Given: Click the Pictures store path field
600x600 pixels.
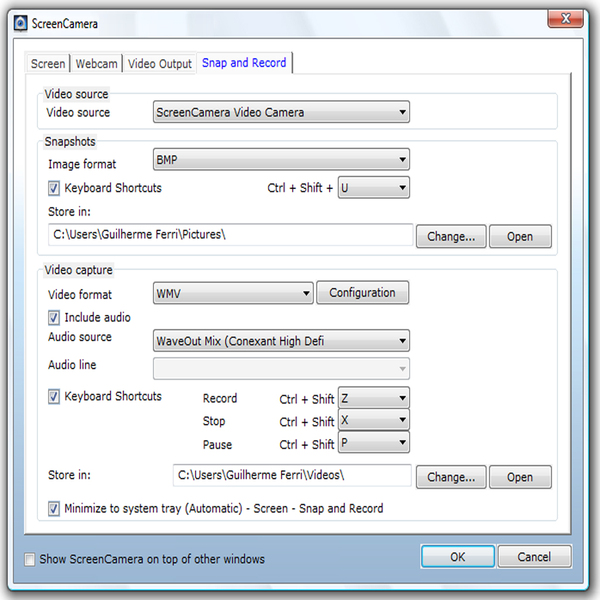Looking at the screenshot, I should click(x=230, y=235).
